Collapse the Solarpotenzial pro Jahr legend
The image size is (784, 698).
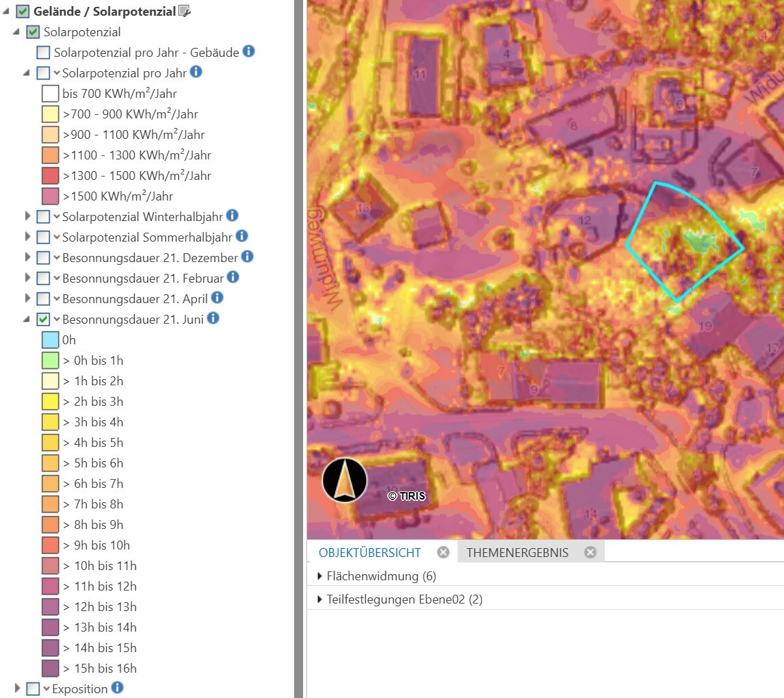pos(27,73)
